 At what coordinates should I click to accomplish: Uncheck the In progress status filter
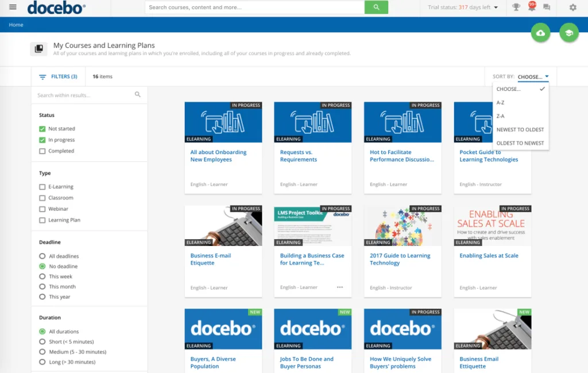(x=41, y=140)
